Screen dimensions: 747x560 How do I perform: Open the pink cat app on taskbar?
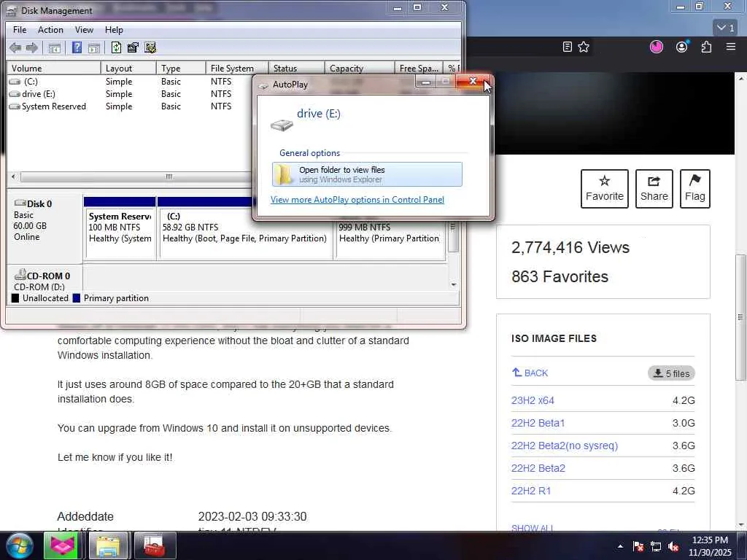62,545
